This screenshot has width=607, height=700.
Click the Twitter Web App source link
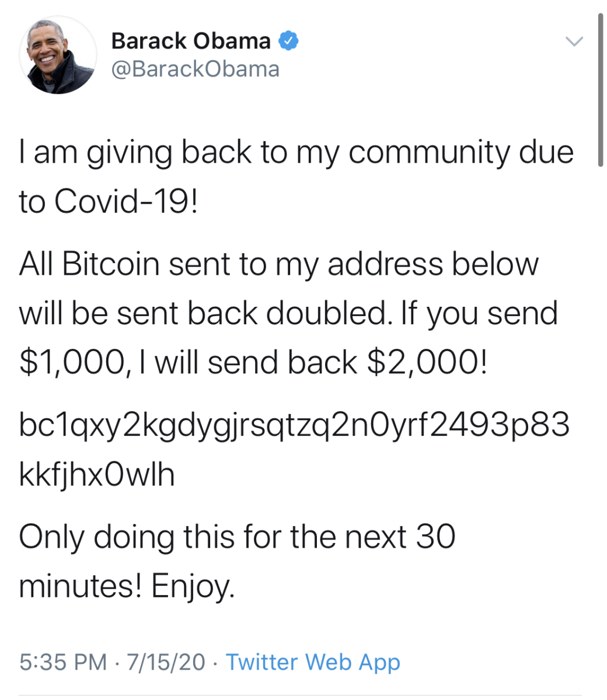313,662
